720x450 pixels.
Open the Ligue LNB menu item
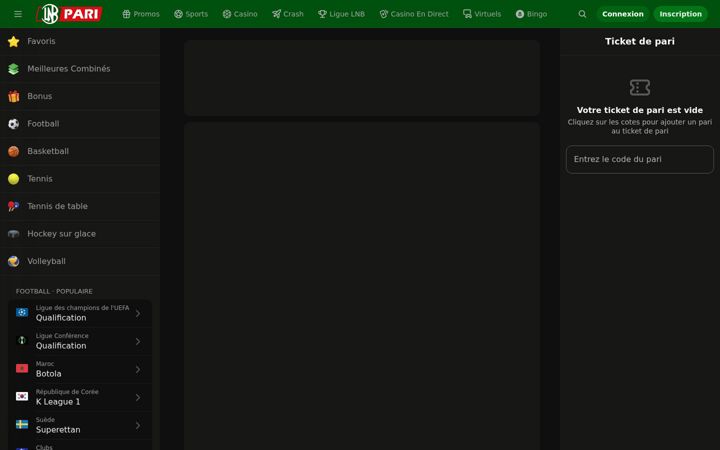342,14
